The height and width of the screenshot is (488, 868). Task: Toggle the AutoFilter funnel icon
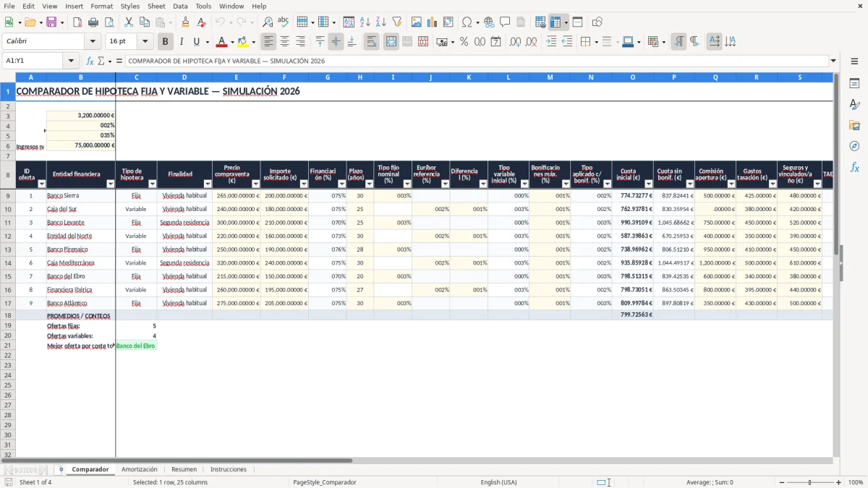397,22
